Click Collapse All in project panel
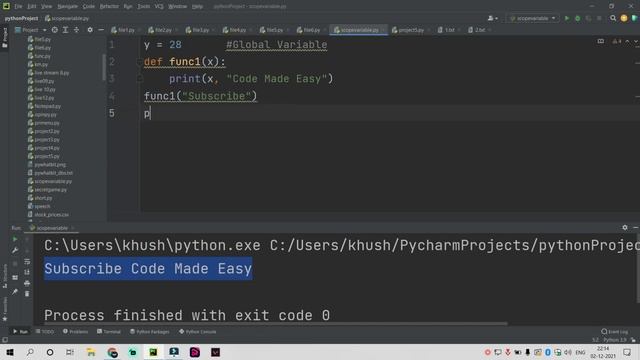The image size is (640, 360). pos(76,30)
